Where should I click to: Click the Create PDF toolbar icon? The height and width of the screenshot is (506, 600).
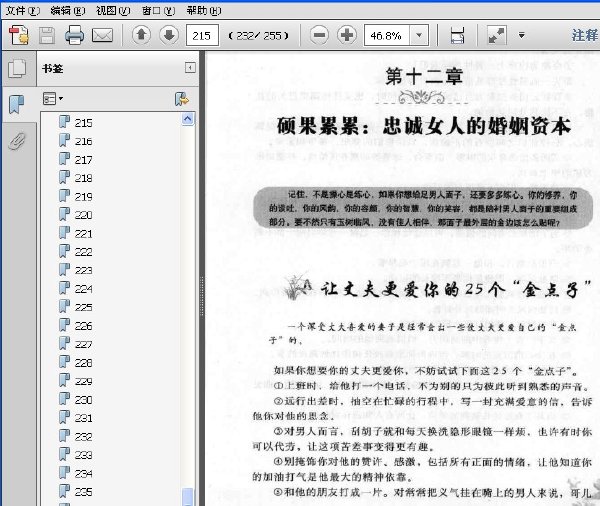pyautogui.click(x=19, y=36)
